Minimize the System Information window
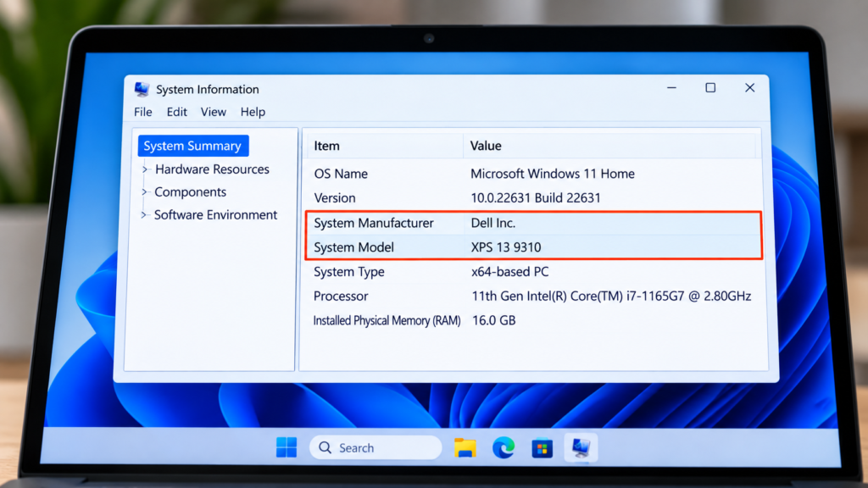The image size is (868, 488). 671,88
